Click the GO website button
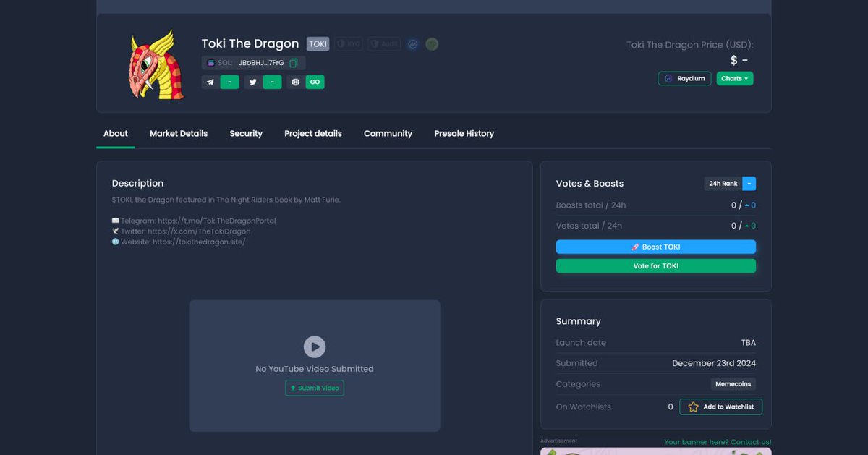 [x=315, y=82]
